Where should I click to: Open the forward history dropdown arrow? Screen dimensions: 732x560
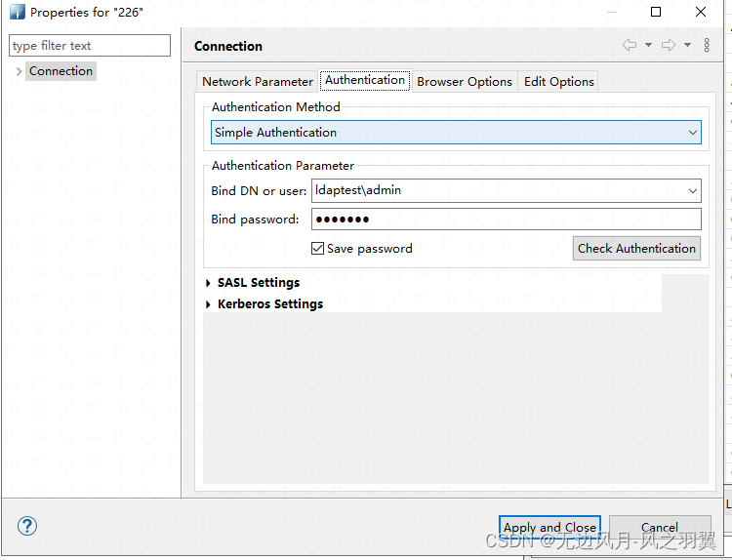(x=688, y=45)
